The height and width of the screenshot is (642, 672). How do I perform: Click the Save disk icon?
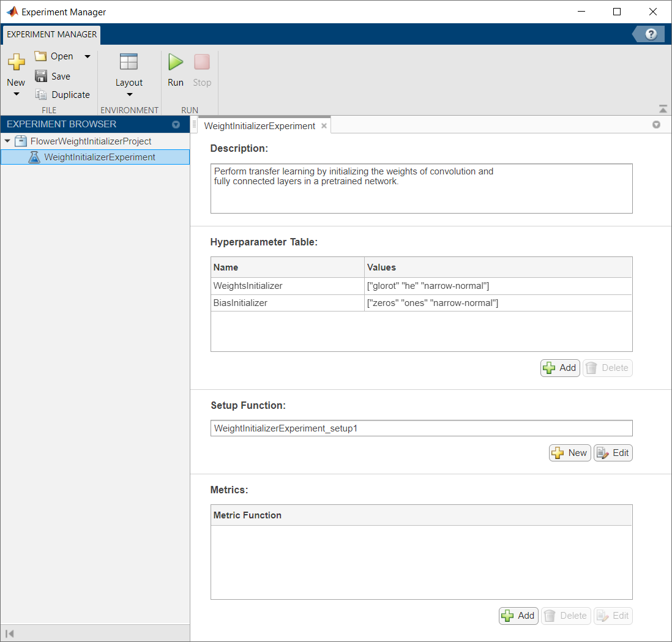pyautogui.click(x=41, y=76)
